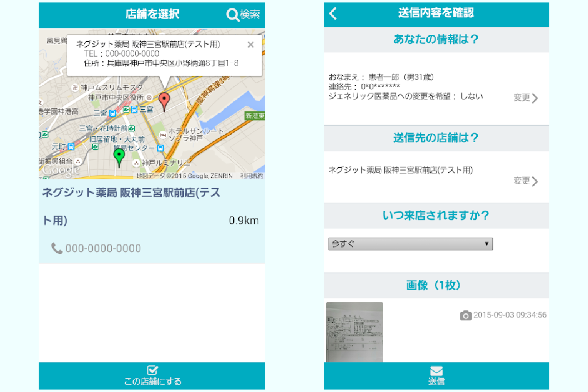This screenshot has width=588, height=392.
Task: Open the prescription image thumbnail
Action: (x=355, y=332)
